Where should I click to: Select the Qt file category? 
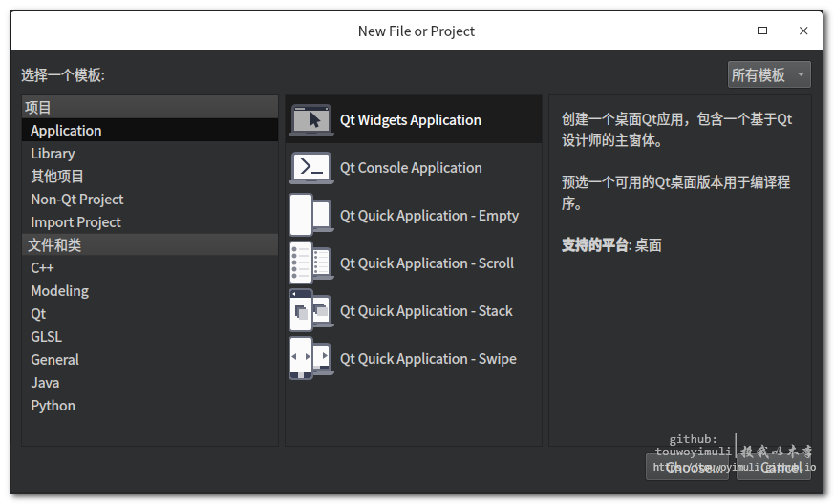[x=150, y=313]
